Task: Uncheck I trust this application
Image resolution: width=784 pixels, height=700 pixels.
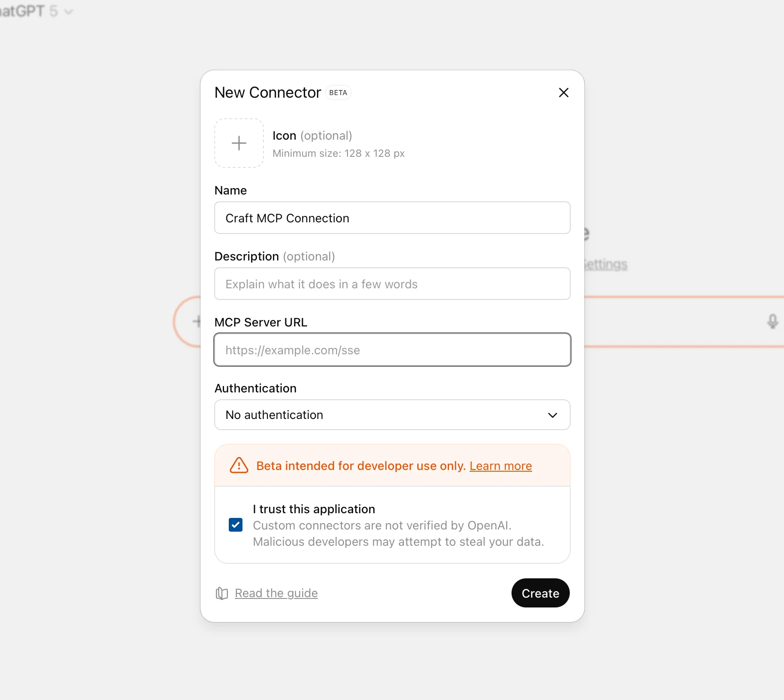Action: click(x=235, y=525)
